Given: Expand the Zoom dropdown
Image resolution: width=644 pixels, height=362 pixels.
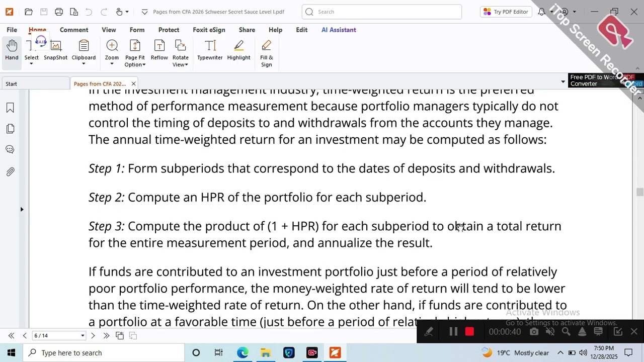Looking at the screenshot, I should [112, 64].
